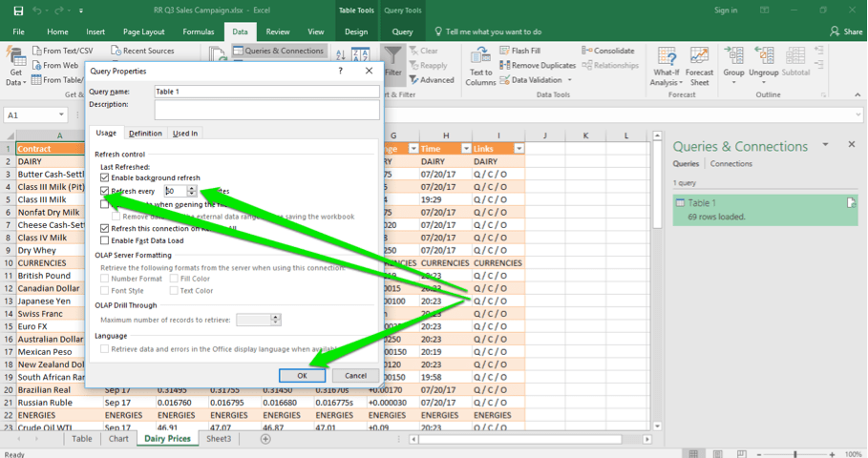The image size is (868, 458).
Task: Switch to Connections in side pane
Action: [x=730, y=164]
